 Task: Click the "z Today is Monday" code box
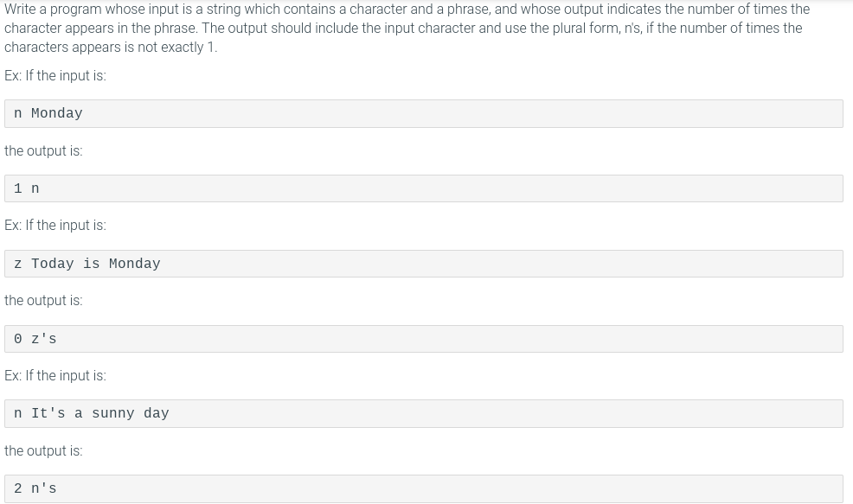[x=424, y=264]
